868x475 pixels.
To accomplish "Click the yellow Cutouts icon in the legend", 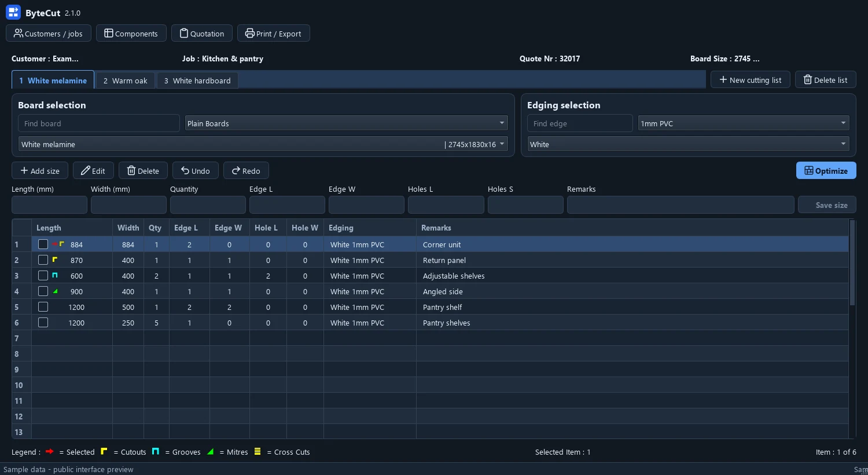I will click(x=104, y=451).
